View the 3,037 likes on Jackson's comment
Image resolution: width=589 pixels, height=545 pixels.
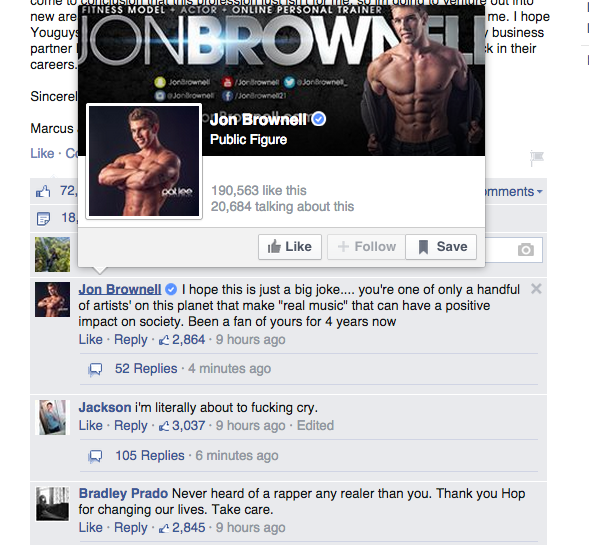coord(182,426)
